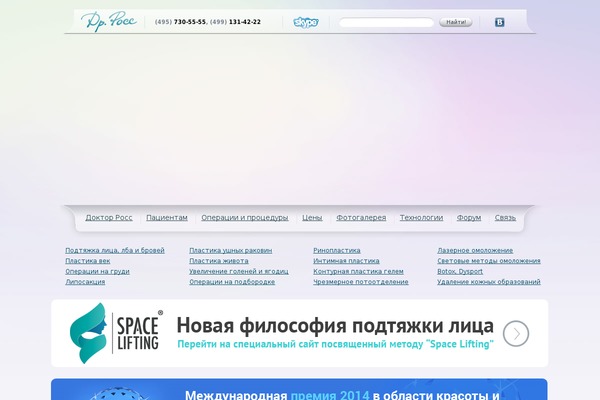
Task: Follow the Пластика живота link
Action: point(219,261)
